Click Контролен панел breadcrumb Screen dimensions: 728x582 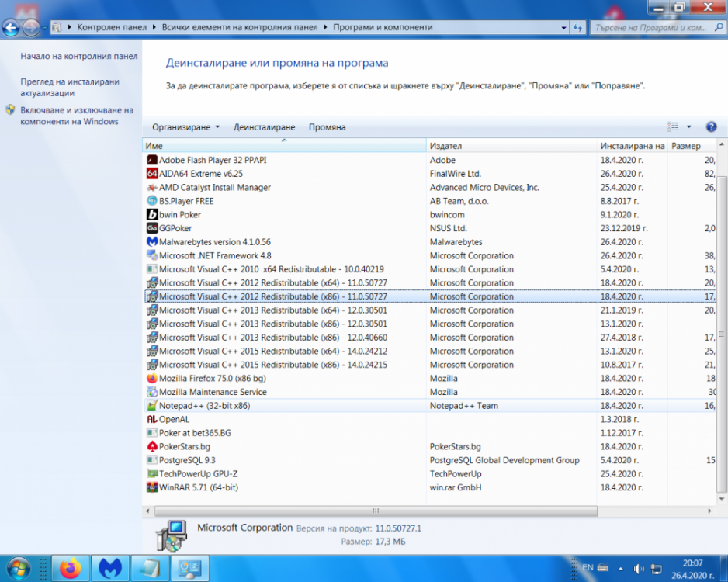(x=112, y=27)
